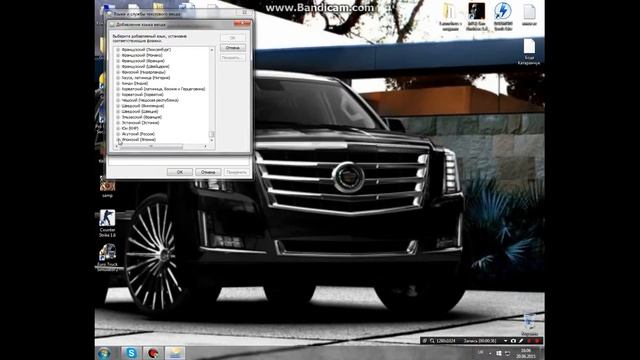This screenshot has width=640, height=360.
Task: Open Bandicam recording bar dropdown arrow
Action: click(x=505, y=341)
